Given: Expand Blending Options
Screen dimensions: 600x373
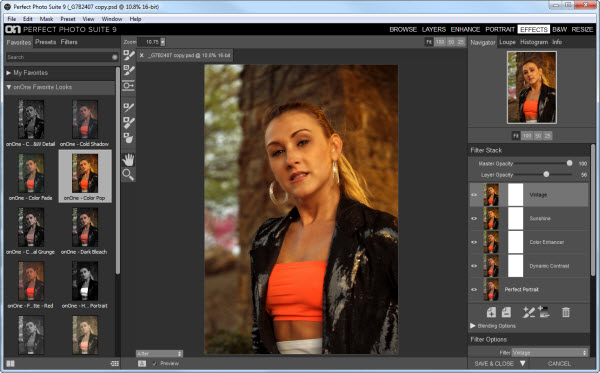Looking at the screenshot, I should tap(473, 326).
